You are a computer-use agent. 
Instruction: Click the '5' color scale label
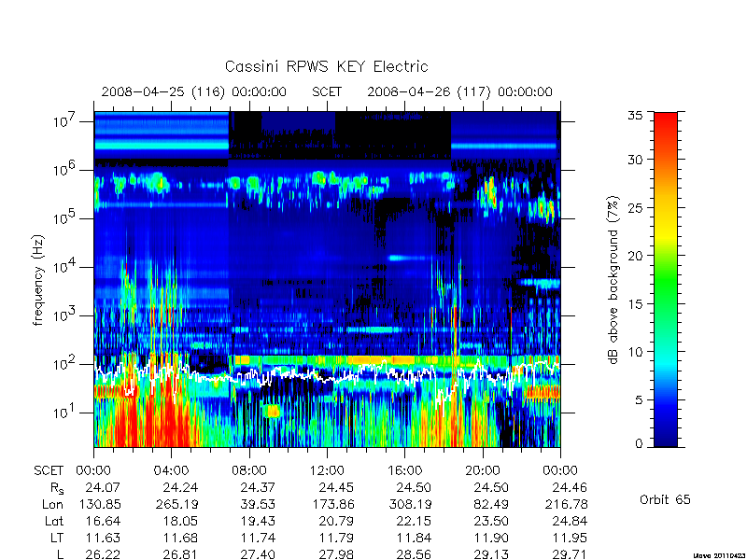point(639,400)
